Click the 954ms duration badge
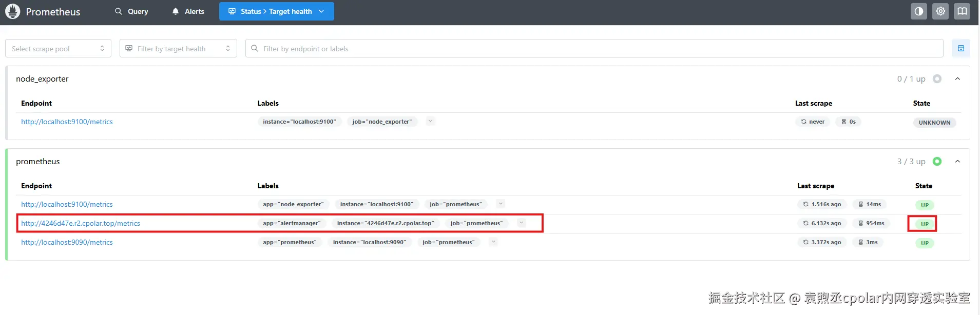Screen dimensions: 980x315 (871, 223)
